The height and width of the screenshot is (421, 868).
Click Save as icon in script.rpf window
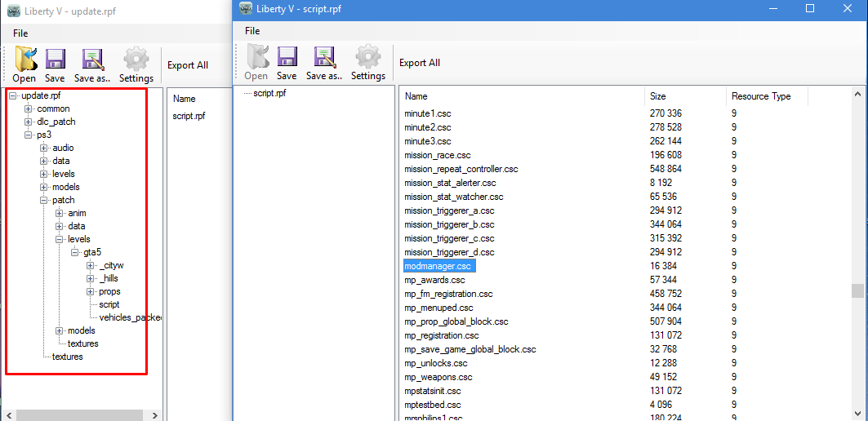click(x=324, y=56)
